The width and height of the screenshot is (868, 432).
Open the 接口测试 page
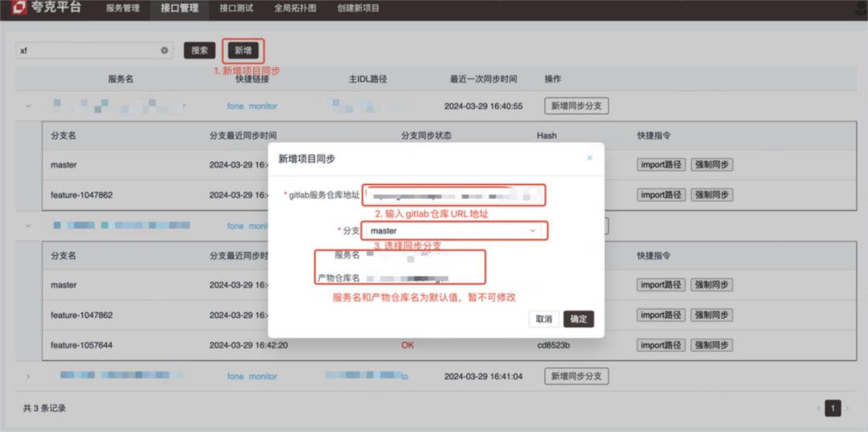pos(236,8)
